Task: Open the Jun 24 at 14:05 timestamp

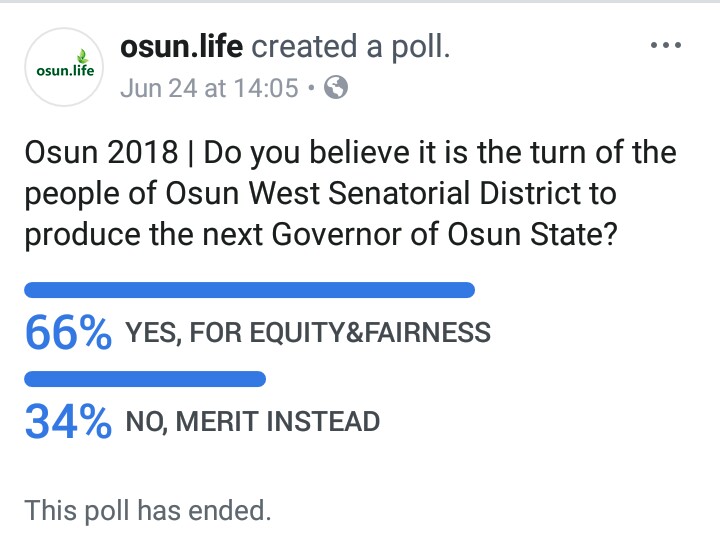Action: coord(209,88)
